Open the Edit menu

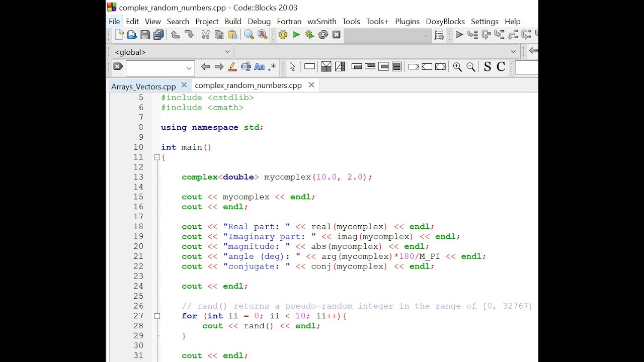132,22
